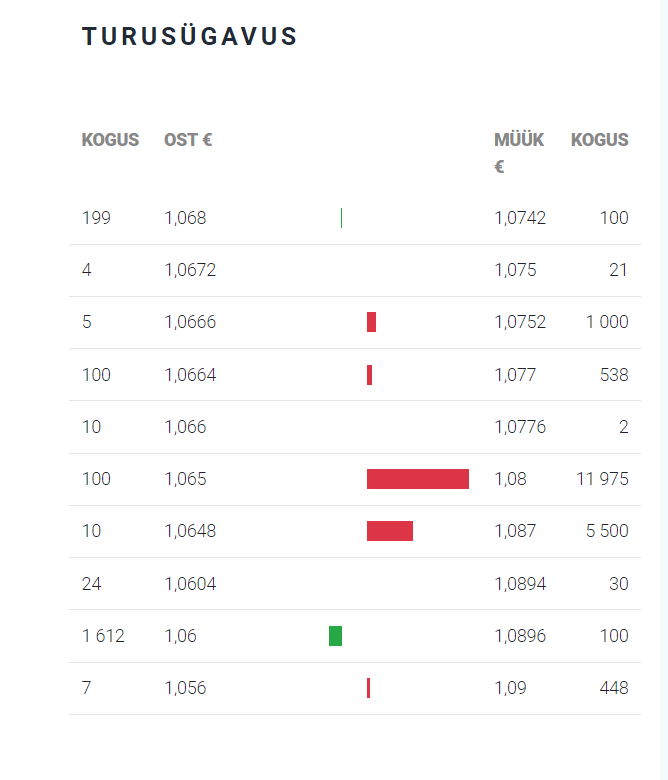Click the sell-side KOGUS column header
668x780 pixels.
coord(599,140)
